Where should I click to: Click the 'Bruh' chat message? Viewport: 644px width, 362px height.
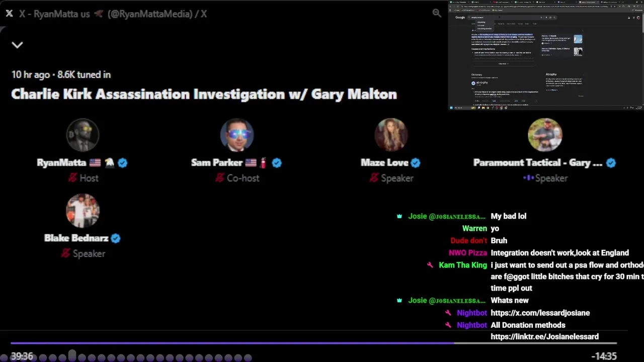click(499, 241)
